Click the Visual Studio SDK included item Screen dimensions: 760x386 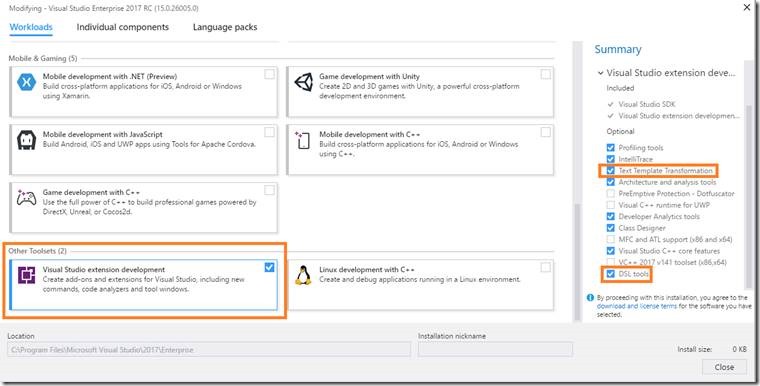point(647,104)
